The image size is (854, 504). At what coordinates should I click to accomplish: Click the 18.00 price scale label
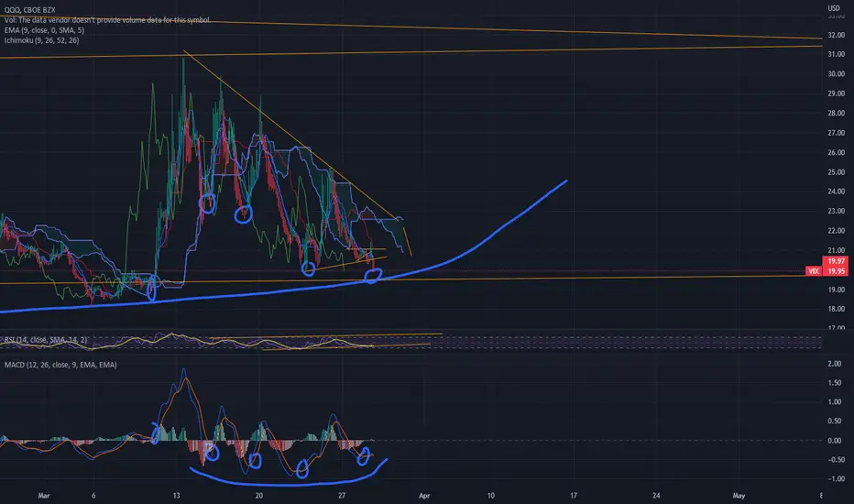836,309
